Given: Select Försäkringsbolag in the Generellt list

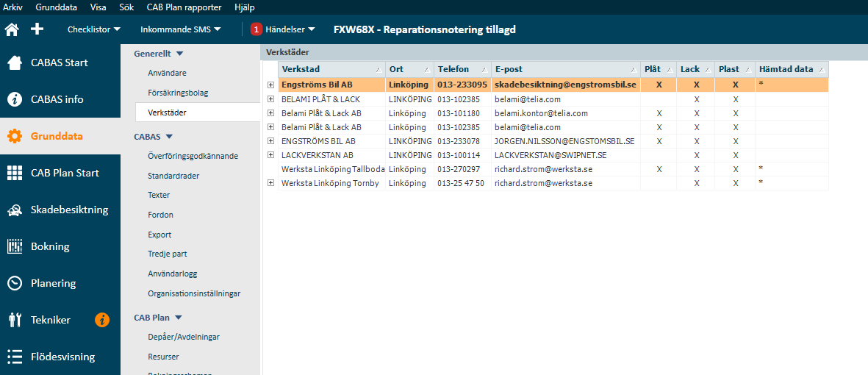Looking at the screenshot, I should tap(178, 93).
